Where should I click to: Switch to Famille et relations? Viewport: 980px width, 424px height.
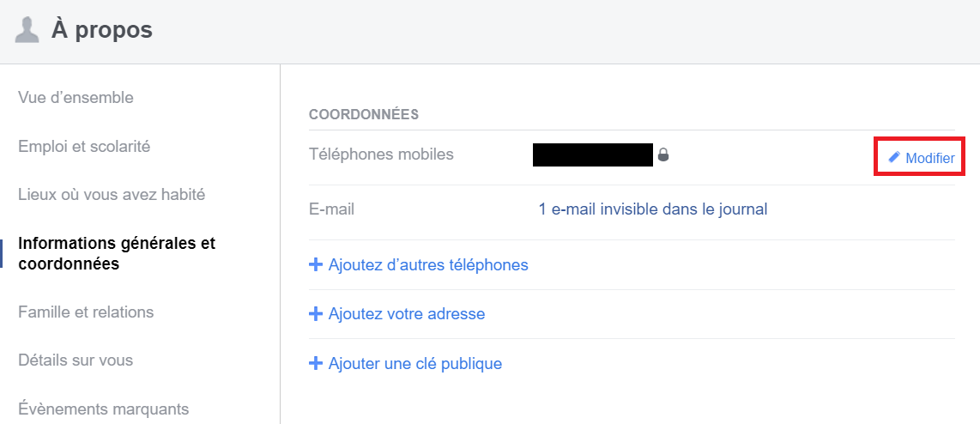click(86, 312)
